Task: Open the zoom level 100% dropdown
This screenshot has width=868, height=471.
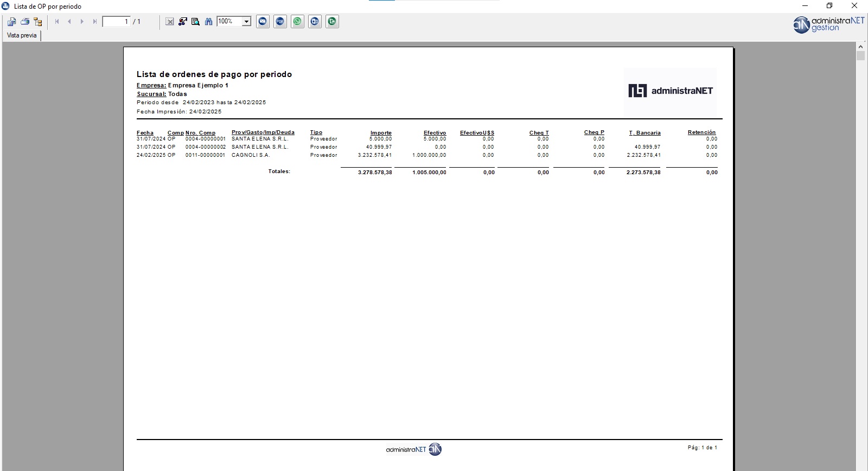Action: (246, 22)
